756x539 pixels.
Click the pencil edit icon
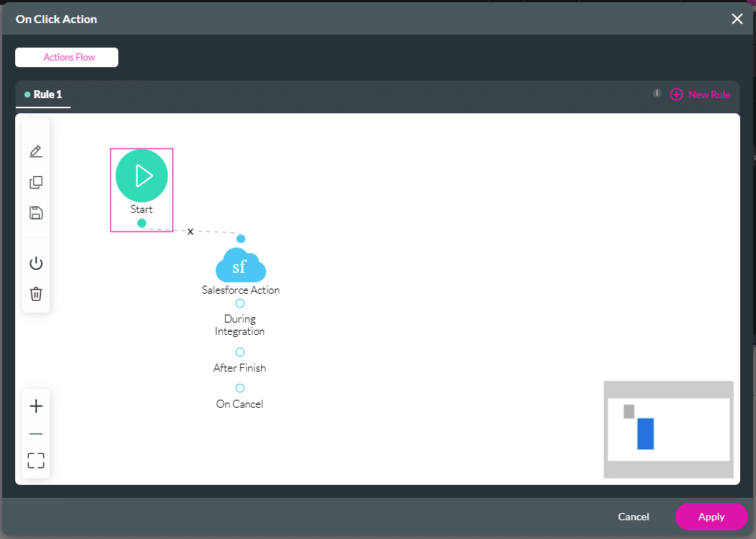(36, 152)
